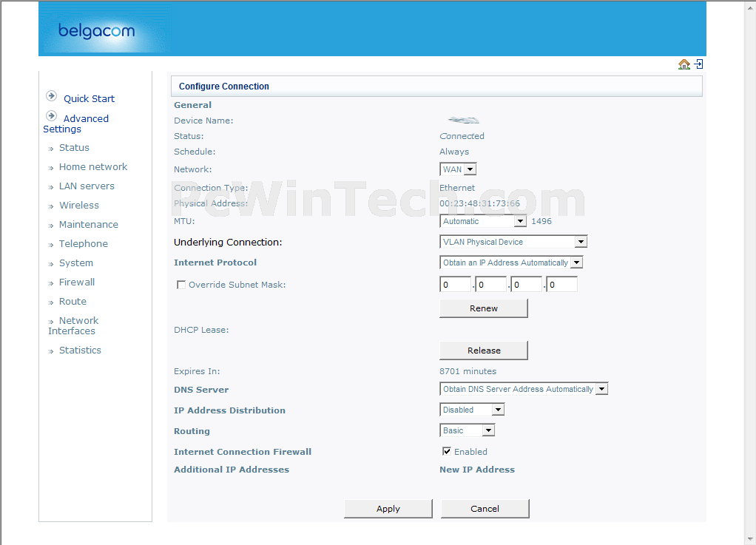
Task: Open the IP Address Distribution dropdown
Action: pos(472,410)
